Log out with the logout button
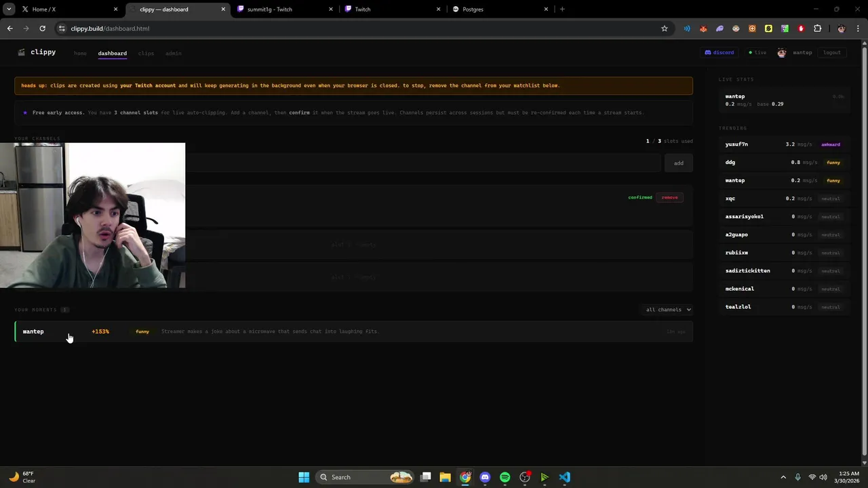The image size is (868, 488). pos(832,53)
